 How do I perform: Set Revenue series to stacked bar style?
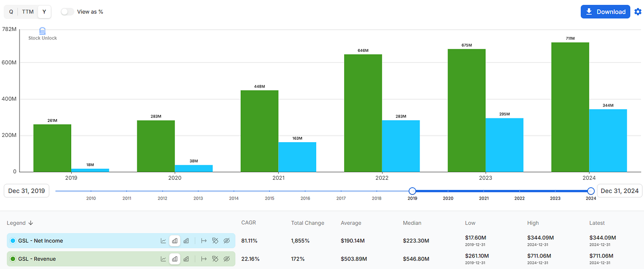[x=186, y=259]
